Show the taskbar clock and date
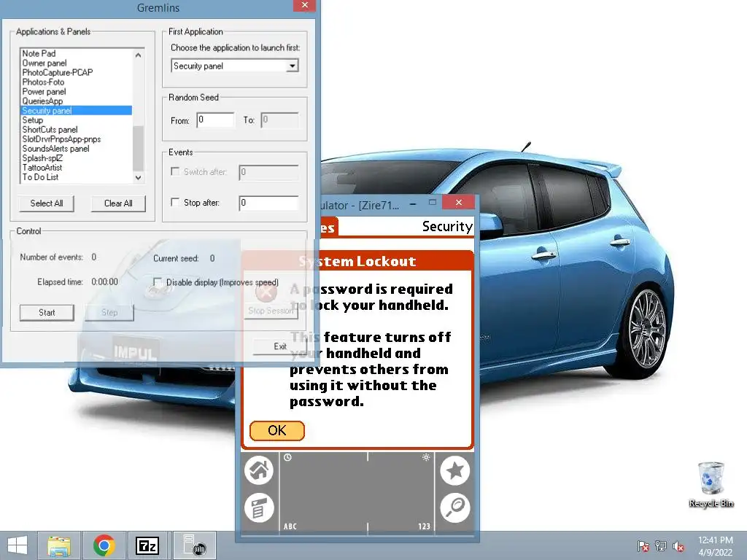This screenshot has height=560, width=747. click(715, 546)
